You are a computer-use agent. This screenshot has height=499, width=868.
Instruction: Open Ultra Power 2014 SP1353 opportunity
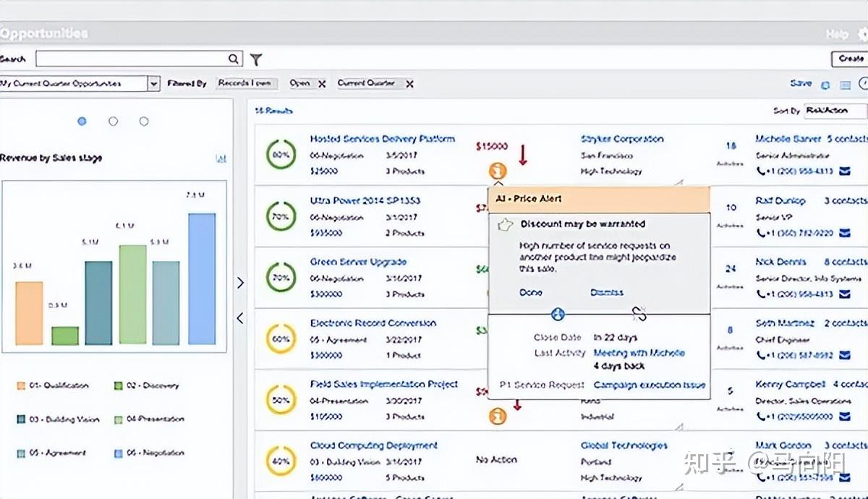(x=365, y=200)
